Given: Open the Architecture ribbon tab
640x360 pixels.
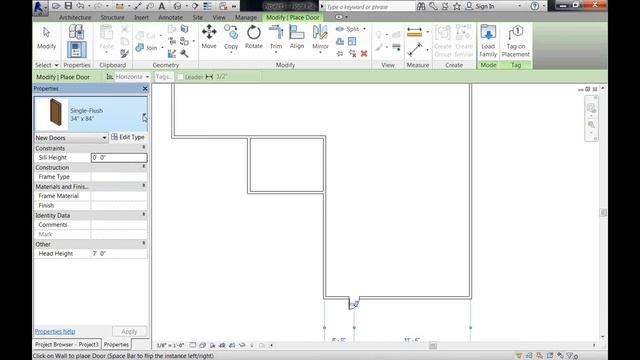Looking at the screenshot, I should tap(75, 18).
